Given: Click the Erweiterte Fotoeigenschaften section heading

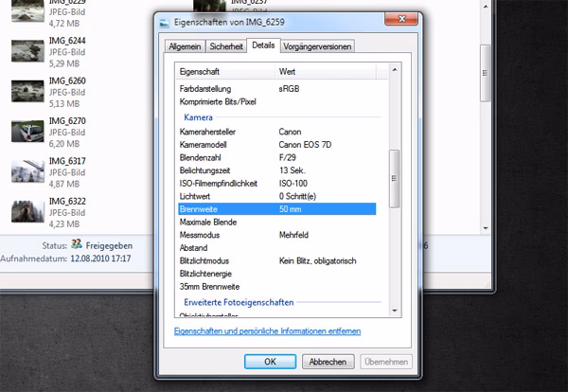Looking at the screenshot, I should click(x=239, y=302).
